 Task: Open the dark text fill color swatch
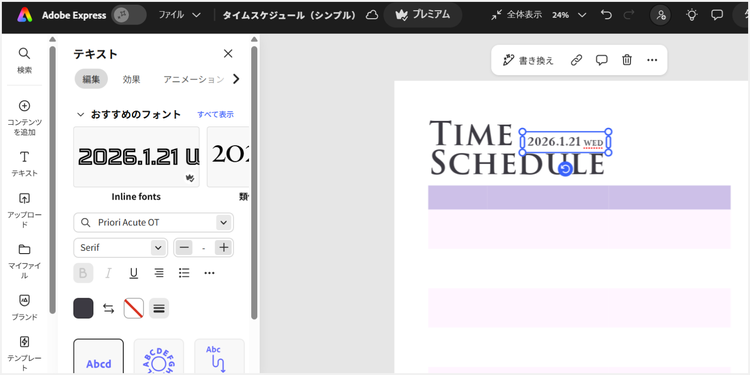[83, 309]
